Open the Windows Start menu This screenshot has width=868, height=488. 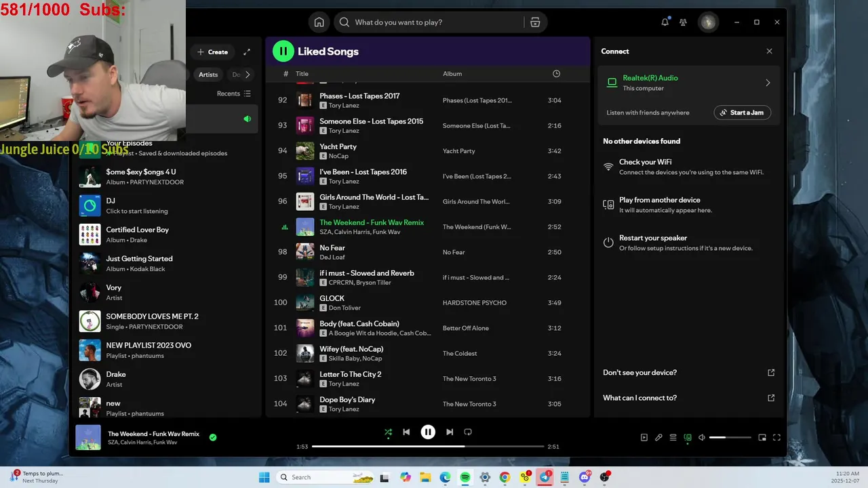264,477
